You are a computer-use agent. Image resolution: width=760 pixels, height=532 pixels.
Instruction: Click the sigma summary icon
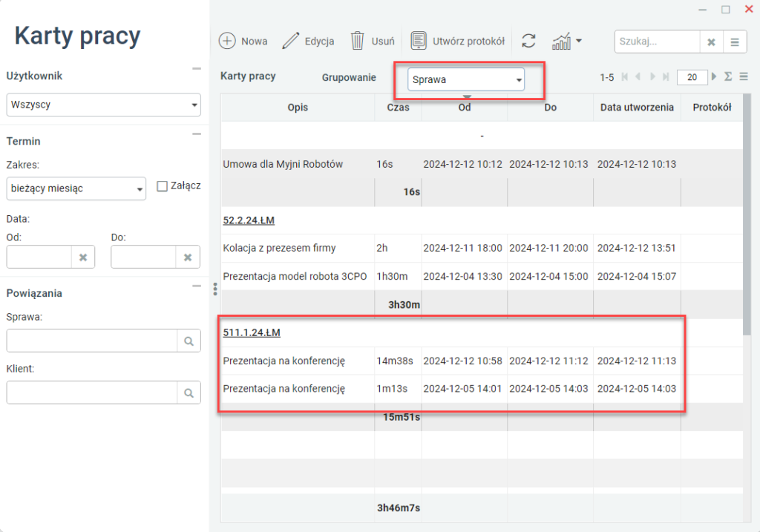tap(728, 76)
